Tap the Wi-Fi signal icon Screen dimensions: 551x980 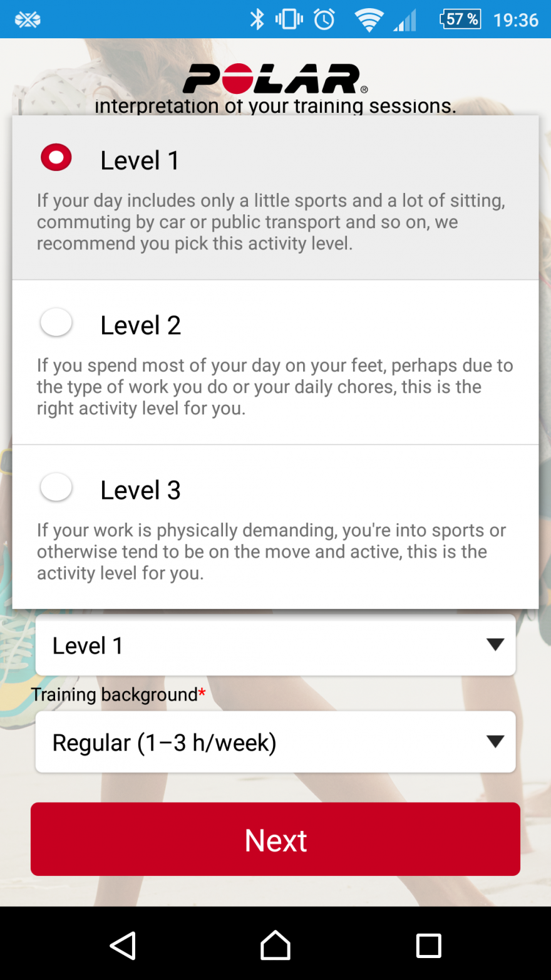369,20
